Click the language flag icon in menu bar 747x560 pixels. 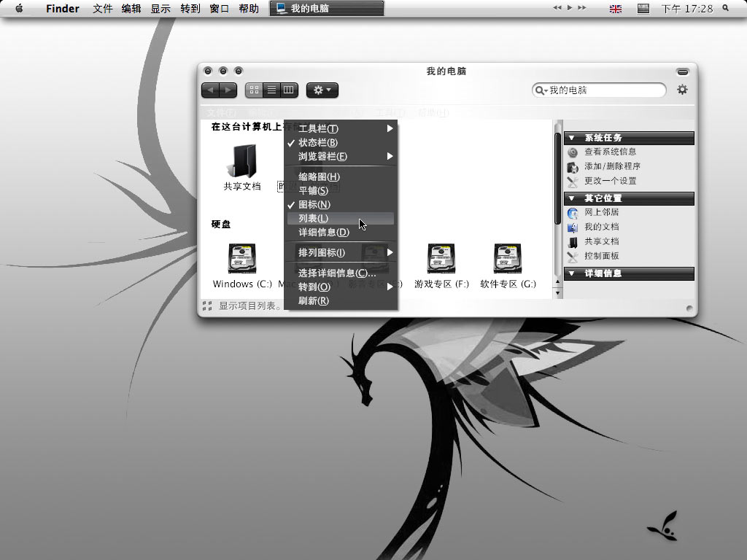point(616,9)
